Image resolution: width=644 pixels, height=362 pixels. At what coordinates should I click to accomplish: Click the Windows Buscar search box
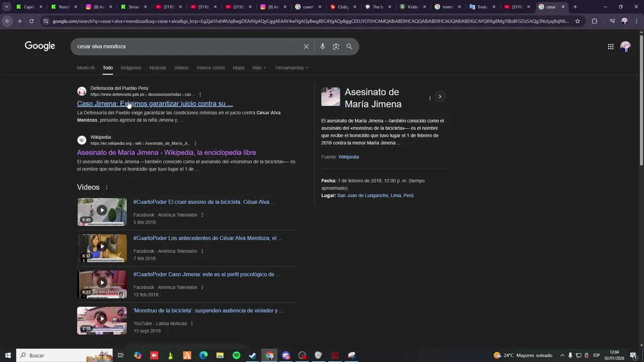[x=65, y=355]
